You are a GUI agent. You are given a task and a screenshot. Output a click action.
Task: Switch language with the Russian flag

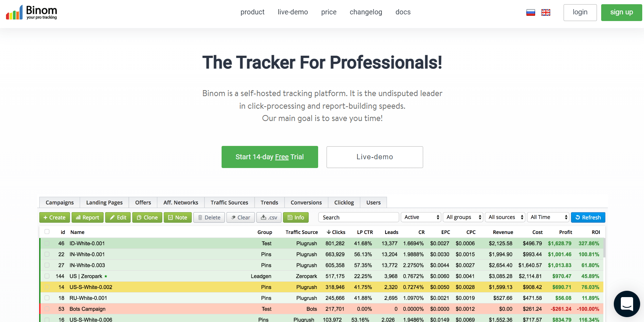(x=531, y=13)
